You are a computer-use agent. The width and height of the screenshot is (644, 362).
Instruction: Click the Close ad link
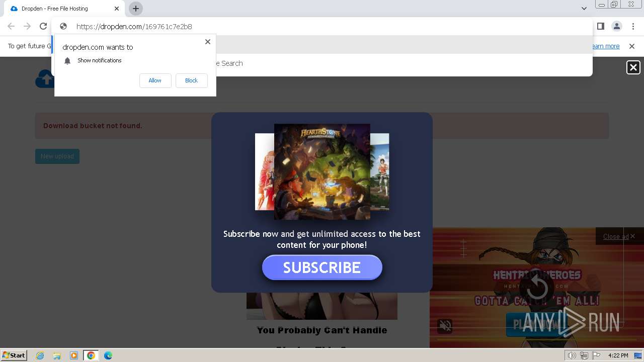click(616, 236)
